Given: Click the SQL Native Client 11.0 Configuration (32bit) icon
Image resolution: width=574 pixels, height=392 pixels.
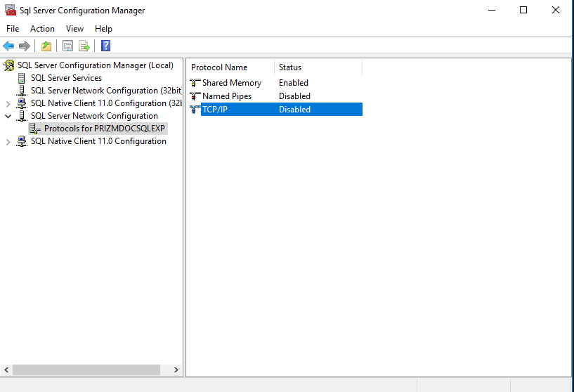Looking at the screenshot, I should point(22,103).
